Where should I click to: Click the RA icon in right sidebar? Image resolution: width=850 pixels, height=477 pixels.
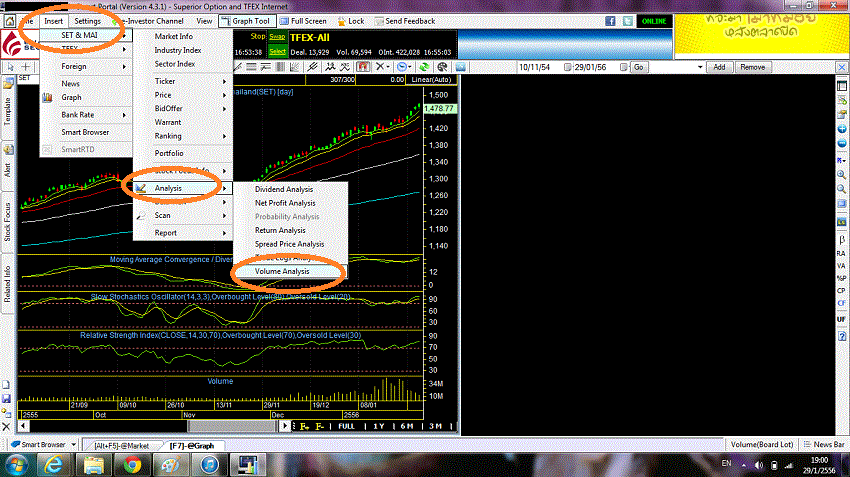(841, 253)
